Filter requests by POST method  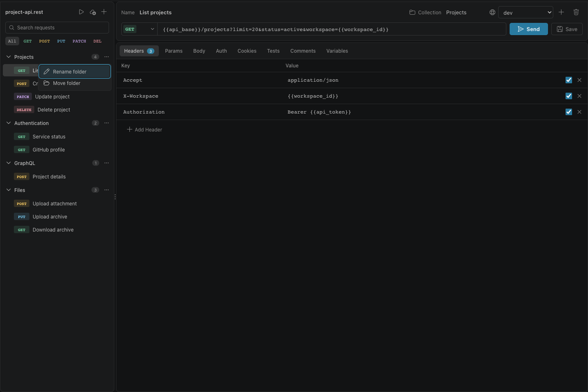[x=45, y=41]
